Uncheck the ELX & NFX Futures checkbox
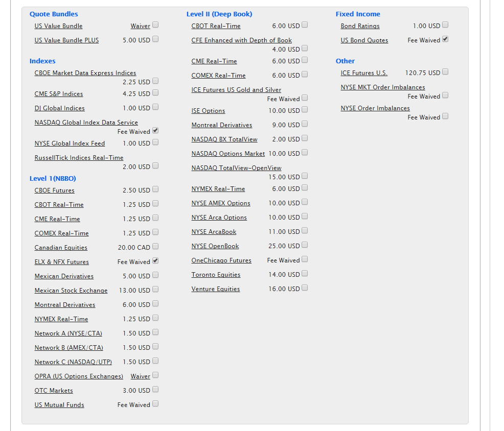 155,261
